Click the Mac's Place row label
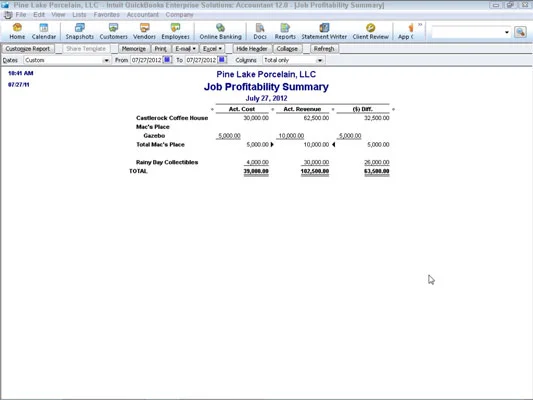The image size is (533, 400). click(x=153, y=127)
